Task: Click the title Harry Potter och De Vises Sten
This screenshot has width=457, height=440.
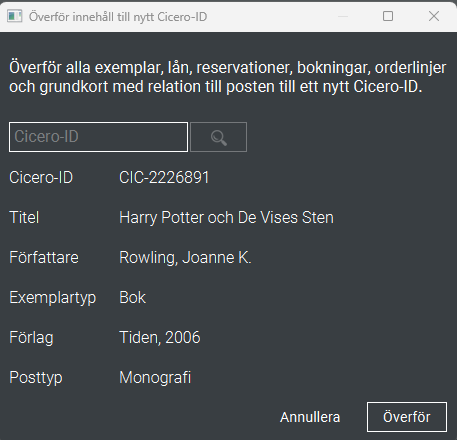Action: coord(226,218)
